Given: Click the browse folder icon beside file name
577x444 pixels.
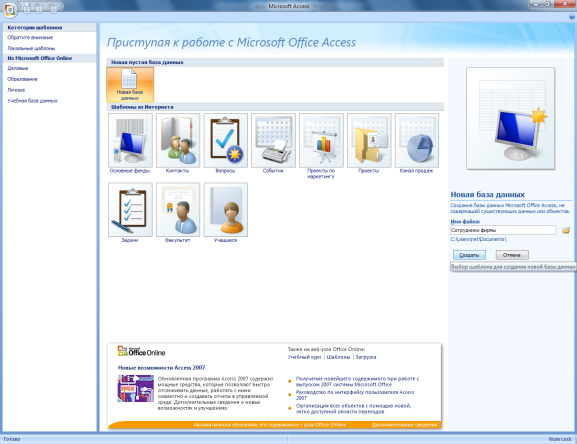Looking at the screenshot, I should (566, 230).
